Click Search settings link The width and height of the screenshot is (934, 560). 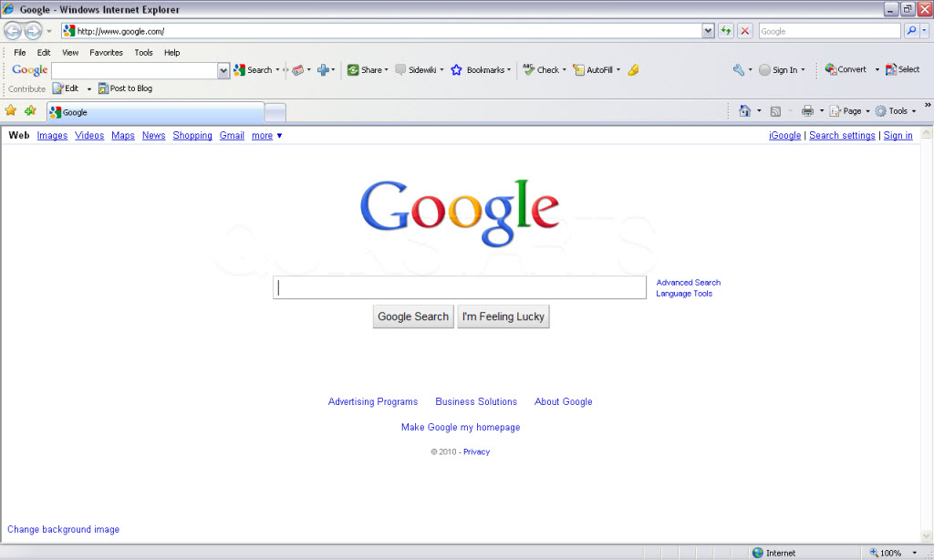tap(842, 135)
